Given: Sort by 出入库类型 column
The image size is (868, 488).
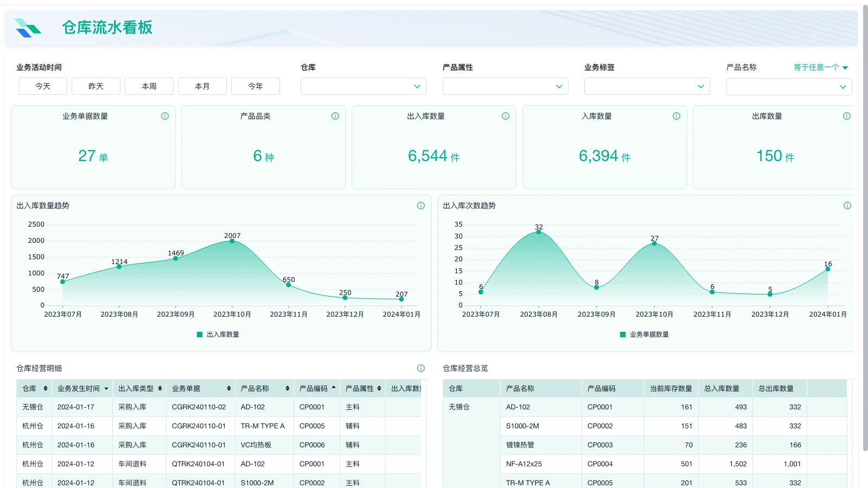Looking at the screenshot, I should 160,388.
